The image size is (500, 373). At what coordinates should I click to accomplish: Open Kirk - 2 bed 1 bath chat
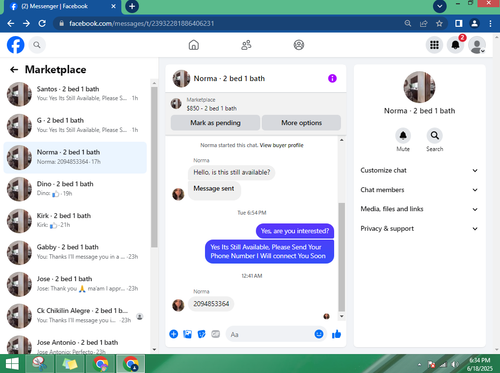[75, 220]
